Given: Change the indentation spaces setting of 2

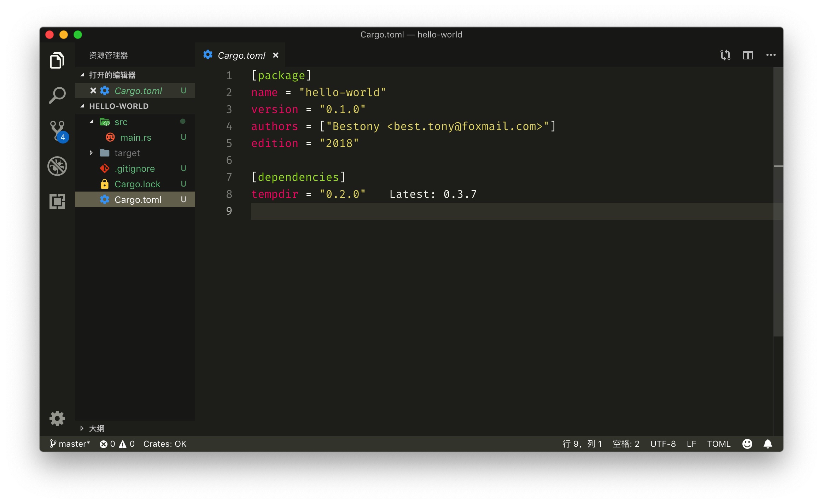Looking at the screenshot, I should click(626, 444).
